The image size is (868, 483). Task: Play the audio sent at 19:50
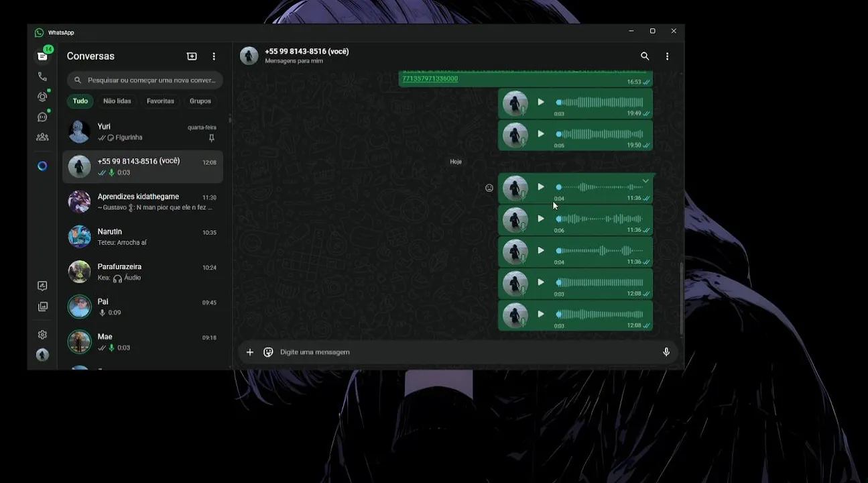tap(541, 133)
